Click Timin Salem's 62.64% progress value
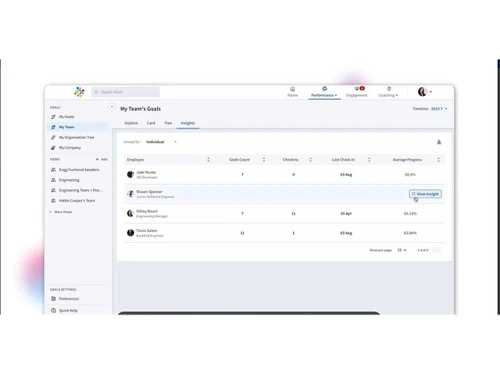500x375 pixels. tap(410, 233)
